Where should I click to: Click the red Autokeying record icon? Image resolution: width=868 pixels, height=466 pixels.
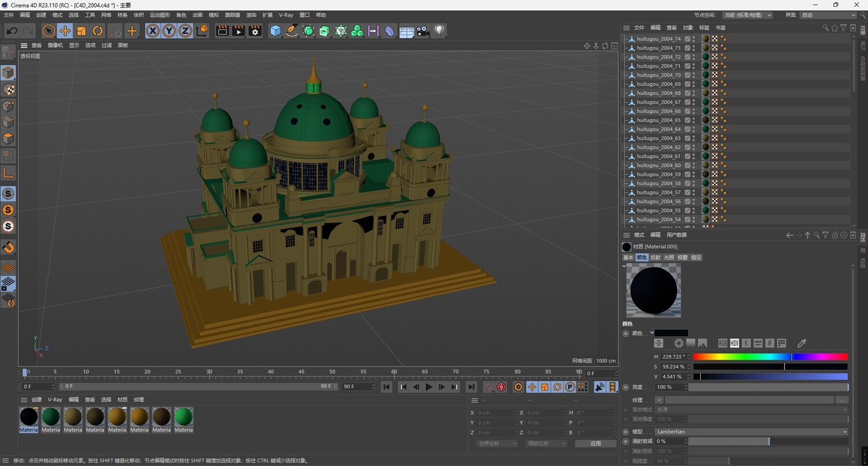(x=501, y=387)
